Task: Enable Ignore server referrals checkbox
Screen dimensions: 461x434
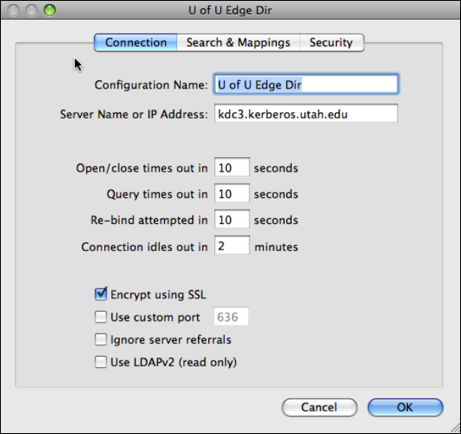Action: click(101, 339)
